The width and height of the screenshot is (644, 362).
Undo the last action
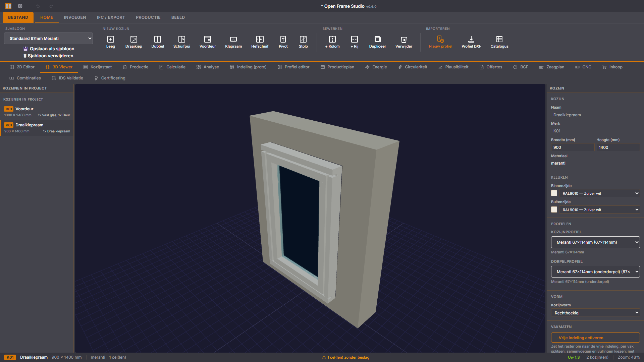(x=38, y=6)
